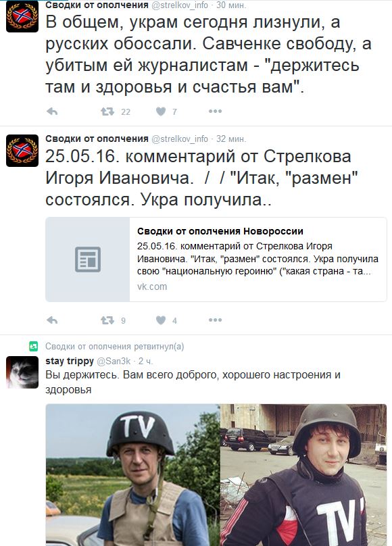The height and width of the screenshot is (546, 392).
Task: Retweet the first tweet with 22 retweets
Action: (x=107, y=111)
